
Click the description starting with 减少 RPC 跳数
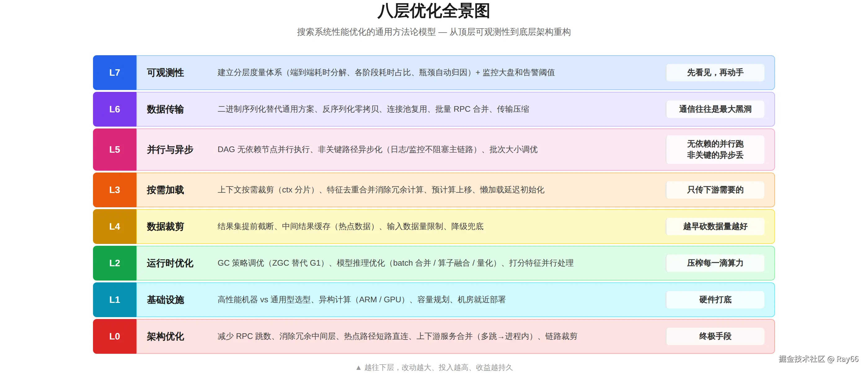(x=397, y=336)
